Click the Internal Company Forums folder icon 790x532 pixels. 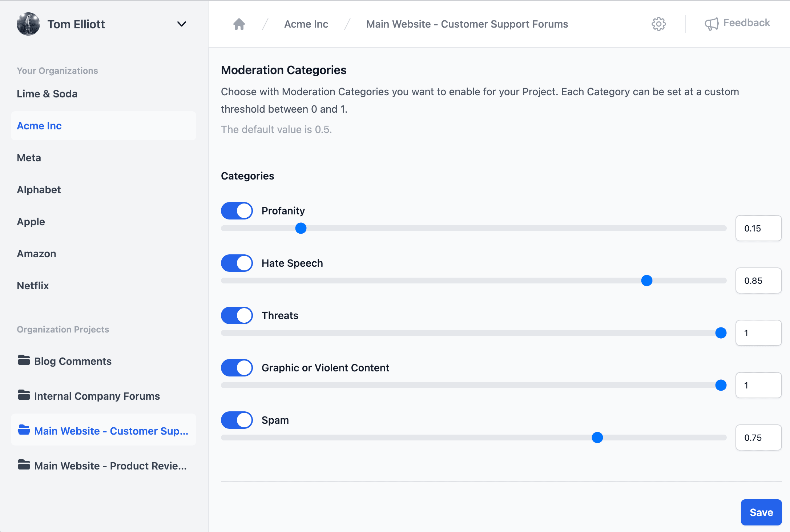[24, 395]
